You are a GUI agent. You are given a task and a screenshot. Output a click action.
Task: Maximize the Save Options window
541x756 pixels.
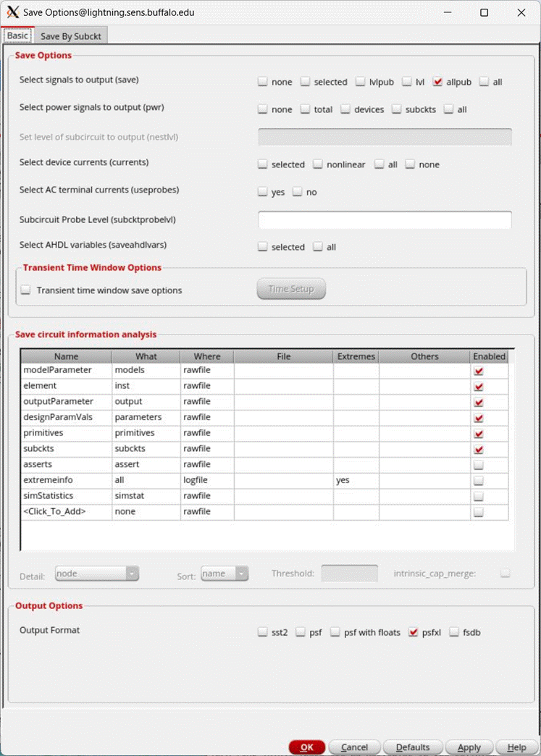pos(484,12)
